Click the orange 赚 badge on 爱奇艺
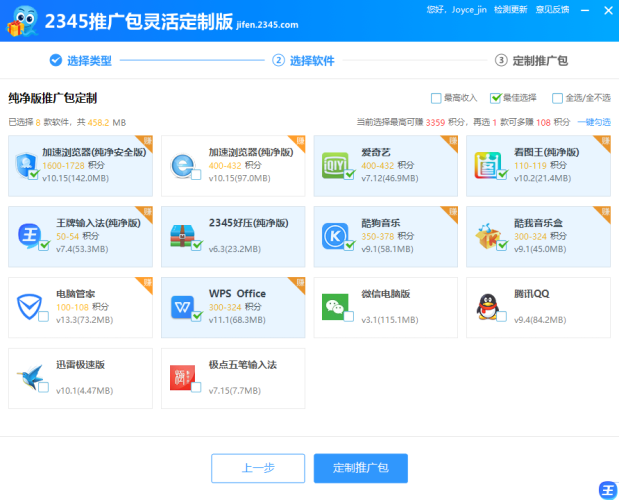The image size is (619, 500). pyautogui.click(x=452, y=142)
